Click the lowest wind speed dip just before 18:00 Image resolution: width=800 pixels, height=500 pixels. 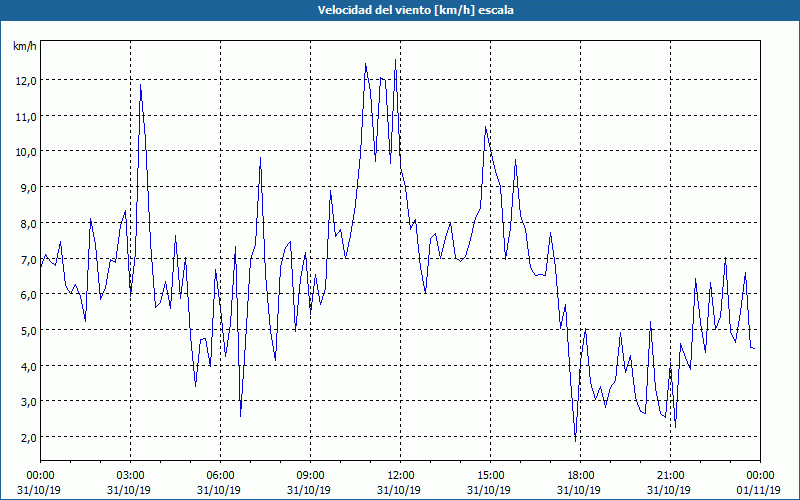[576, 441]
